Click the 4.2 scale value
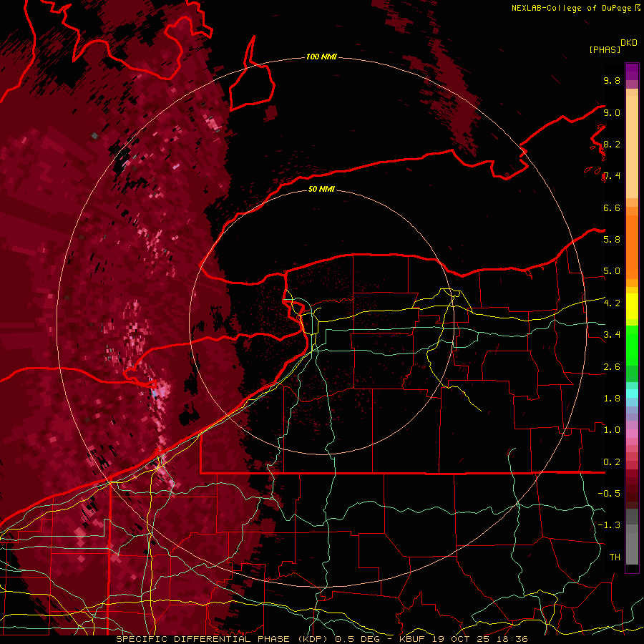 (612, 303)
